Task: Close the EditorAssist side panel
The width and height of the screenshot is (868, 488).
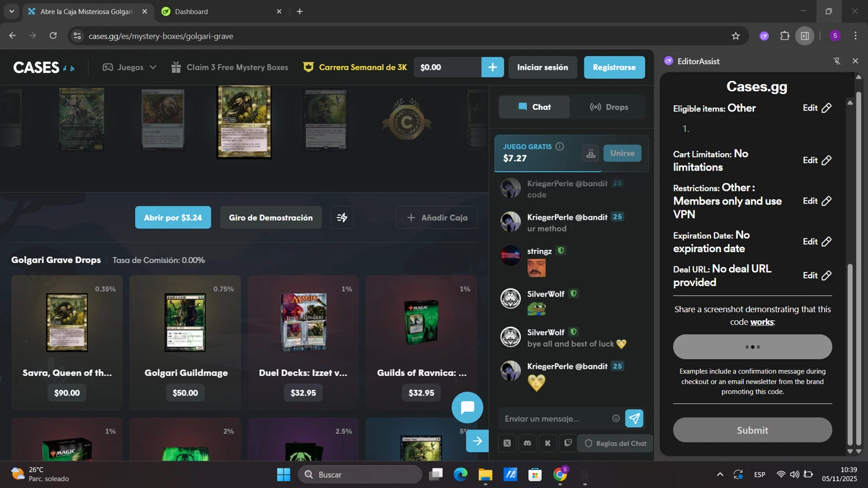Action: coord(855,61)
